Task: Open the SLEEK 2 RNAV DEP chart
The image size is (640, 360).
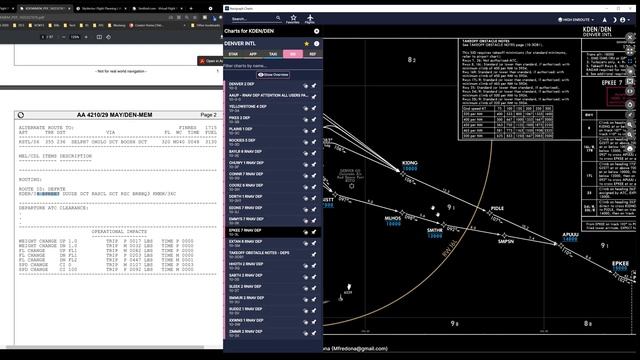Action: point(273,288)
